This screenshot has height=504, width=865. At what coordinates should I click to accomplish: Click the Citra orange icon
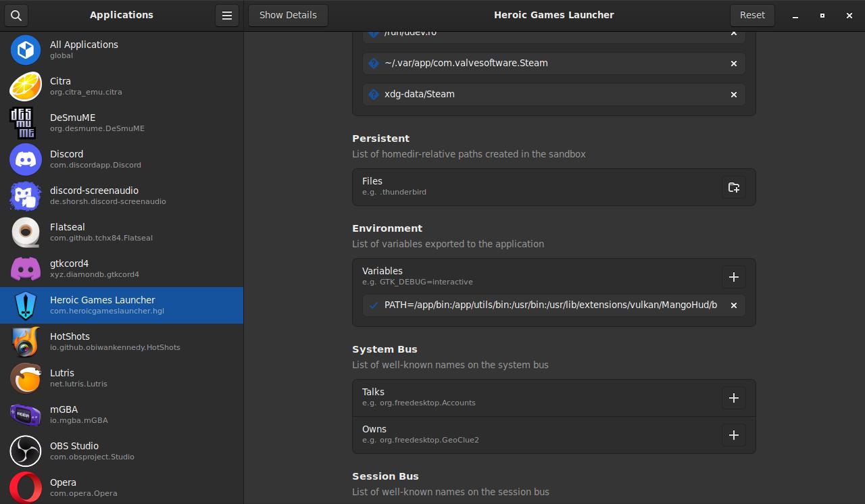tap(26, 86)
